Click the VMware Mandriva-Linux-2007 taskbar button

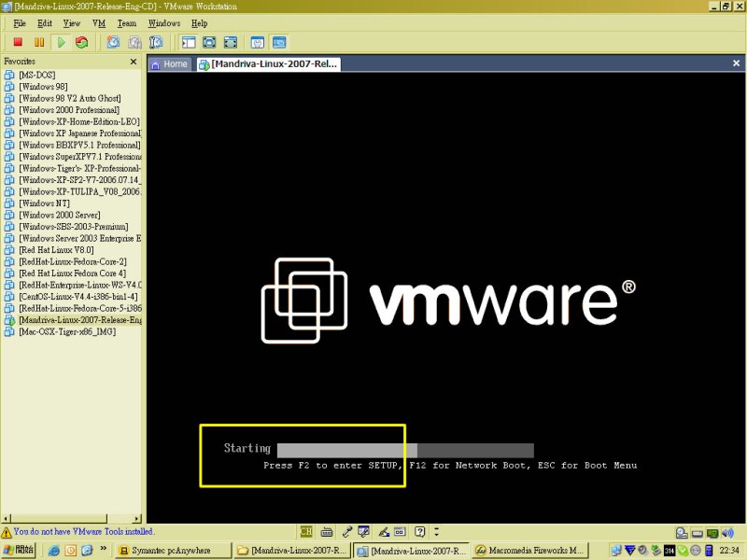pos(411,551)
